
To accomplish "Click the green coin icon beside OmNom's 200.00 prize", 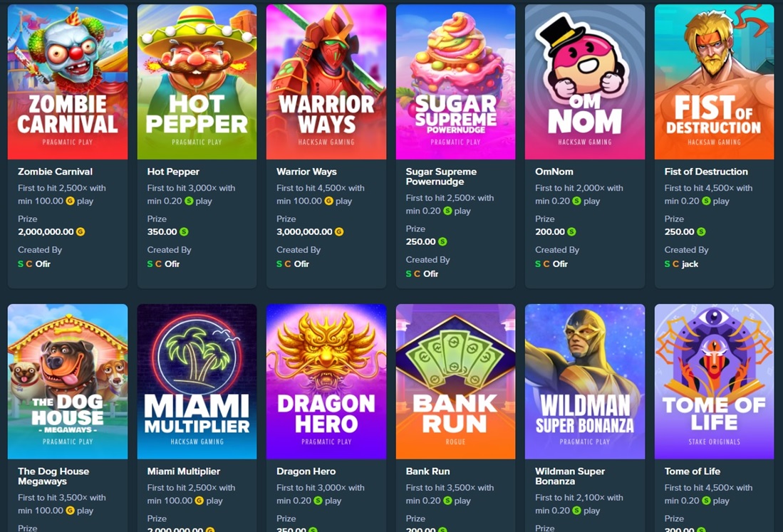I will [572, 231].
